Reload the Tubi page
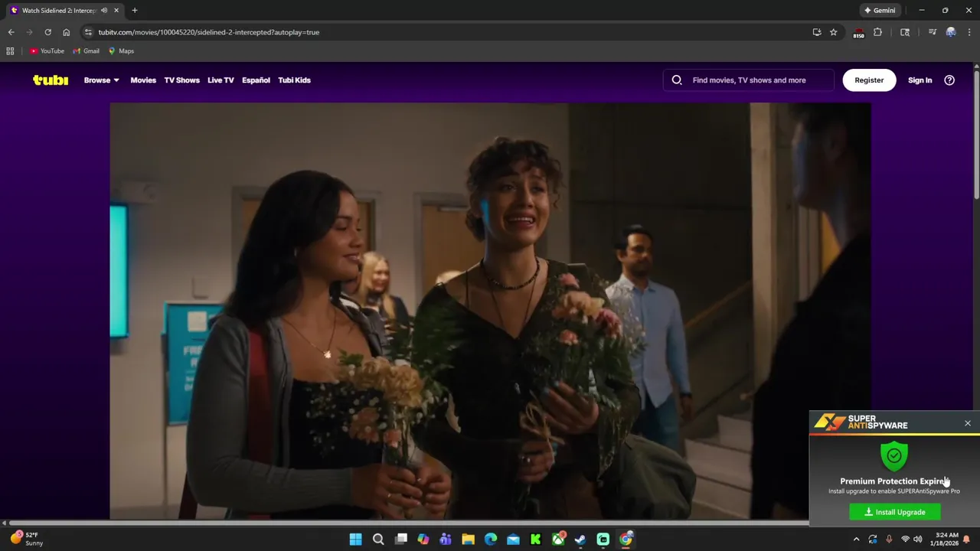980x551 pixels. 47,32
